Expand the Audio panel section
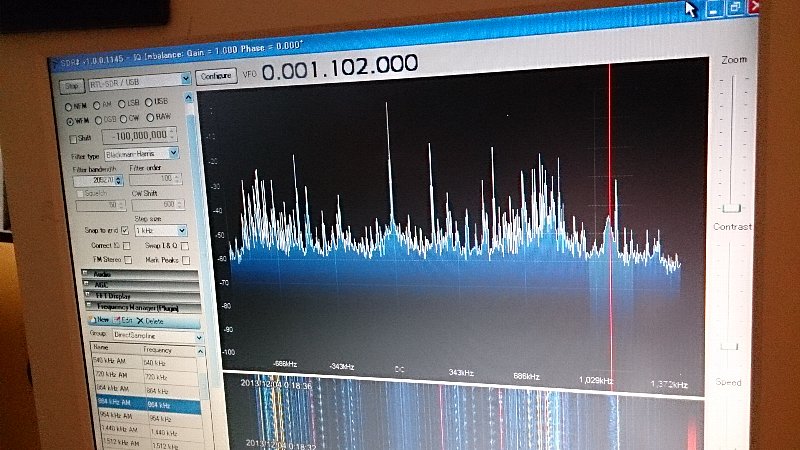Image resolution: width=800 pixels, height=450 pixels. point(85,273)
